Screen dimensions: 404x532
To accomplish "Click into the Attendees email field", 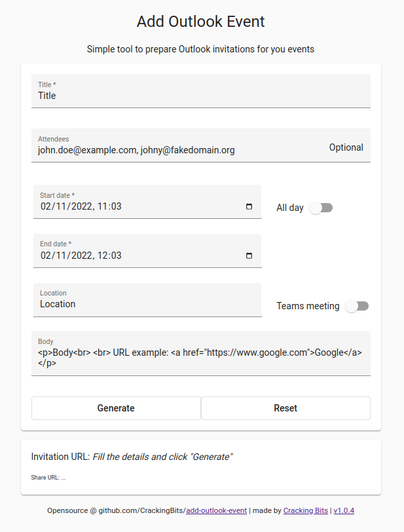I will [180, 145].
